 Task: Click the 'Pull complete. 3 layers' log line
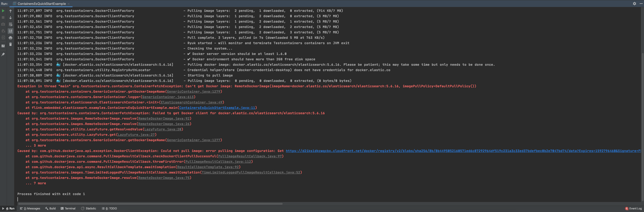click(171, 38)
